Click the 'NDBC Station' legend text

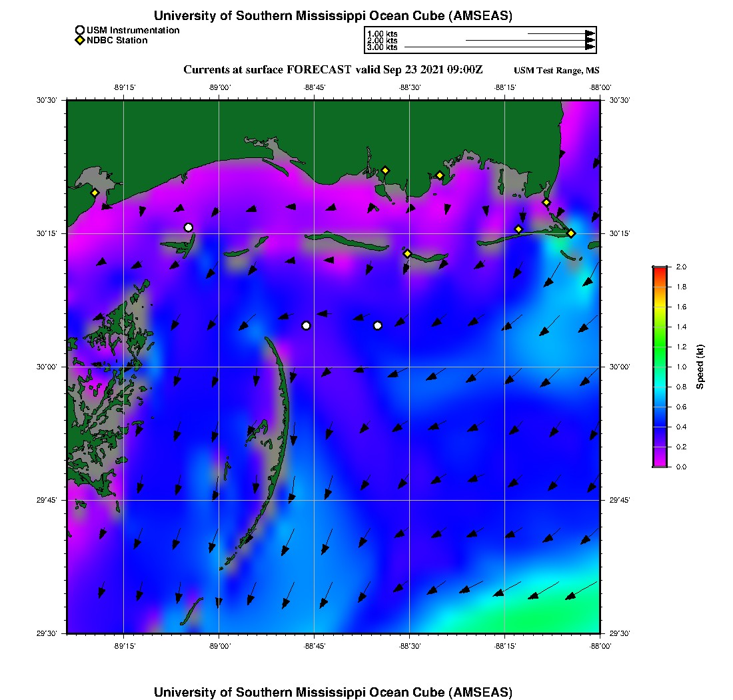click(117, 40)
